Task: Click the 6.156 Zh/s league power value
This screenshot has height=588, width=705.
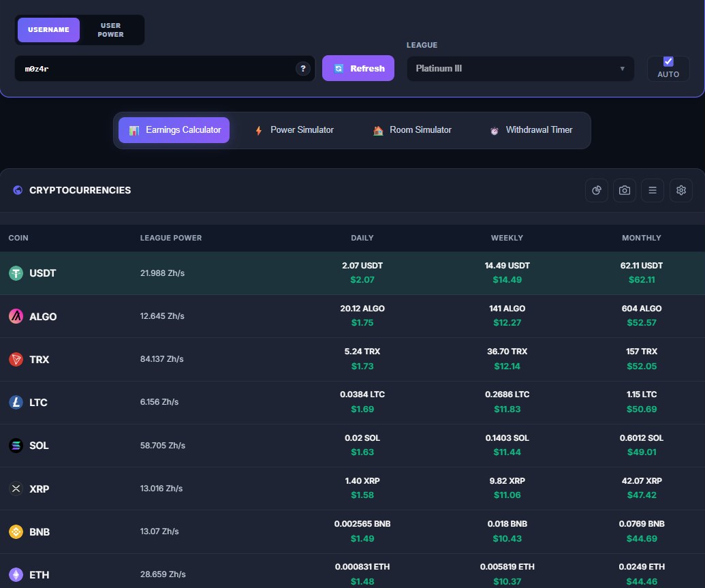Action: (x=159, y=402)
